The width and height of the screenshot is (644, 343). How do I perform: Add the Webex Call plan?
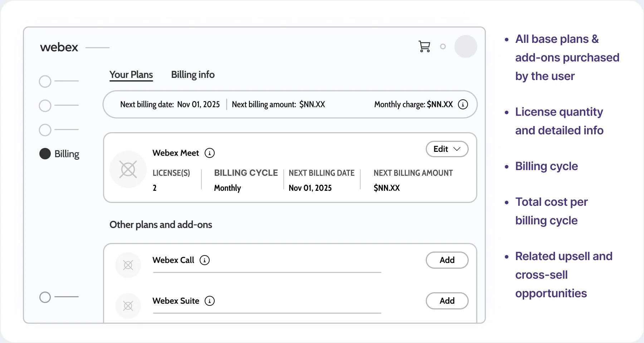447,260
